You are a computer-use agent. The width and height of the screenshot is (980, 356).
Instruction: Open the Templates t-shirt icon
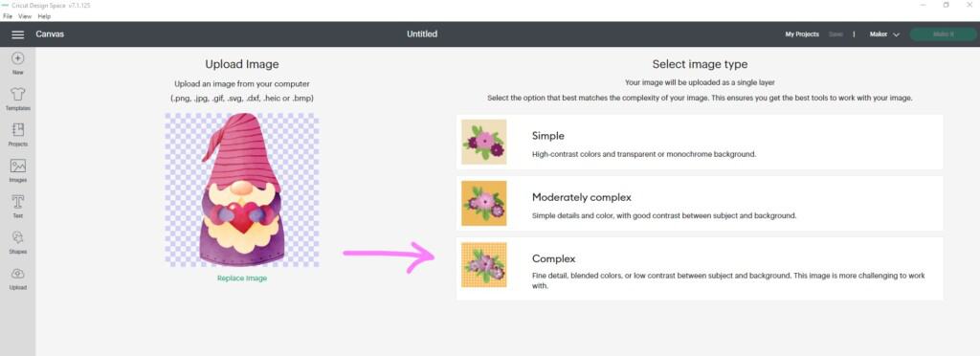point(17,95)
